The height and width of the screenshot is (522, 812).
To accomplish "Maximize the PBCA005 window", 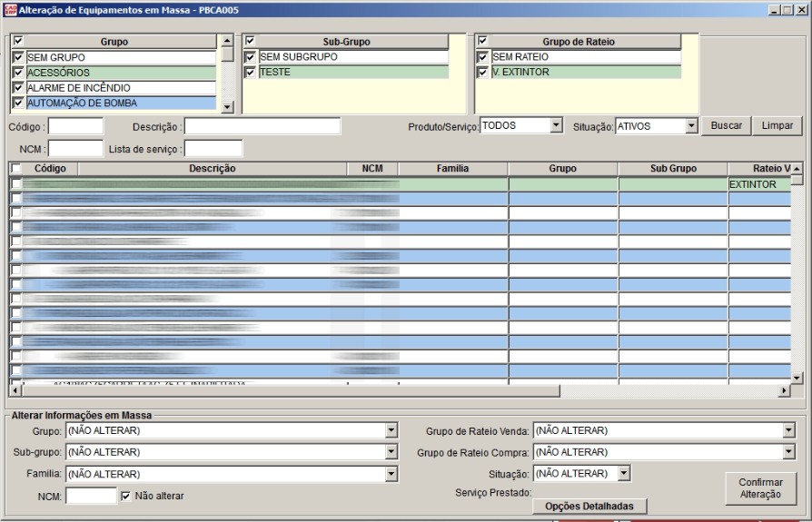I will tap(787, 10).
